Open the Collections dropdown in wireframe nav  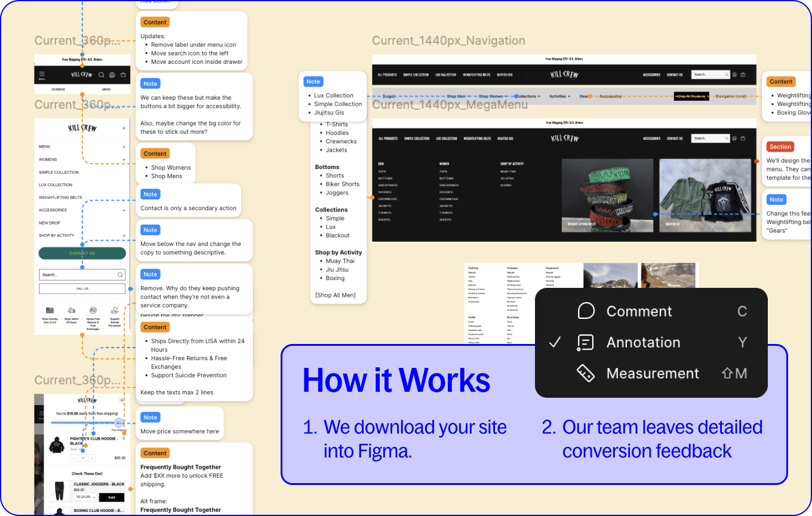click(x=527, y=96)
